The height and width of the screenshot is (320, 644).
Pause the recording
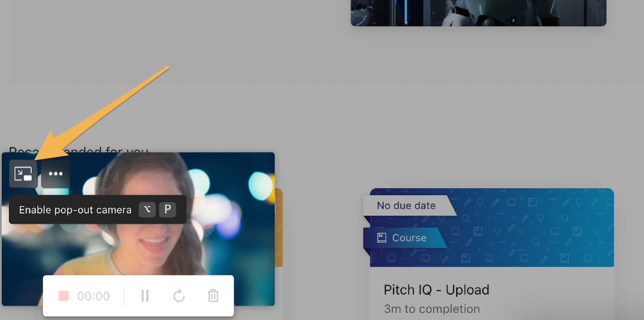coord(145,296)
